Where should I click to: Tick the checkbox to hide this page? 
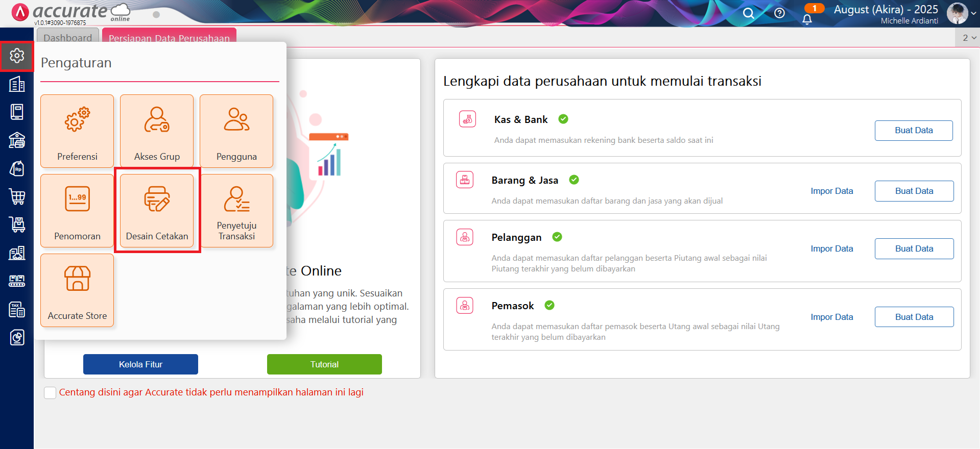click(50, 392)
